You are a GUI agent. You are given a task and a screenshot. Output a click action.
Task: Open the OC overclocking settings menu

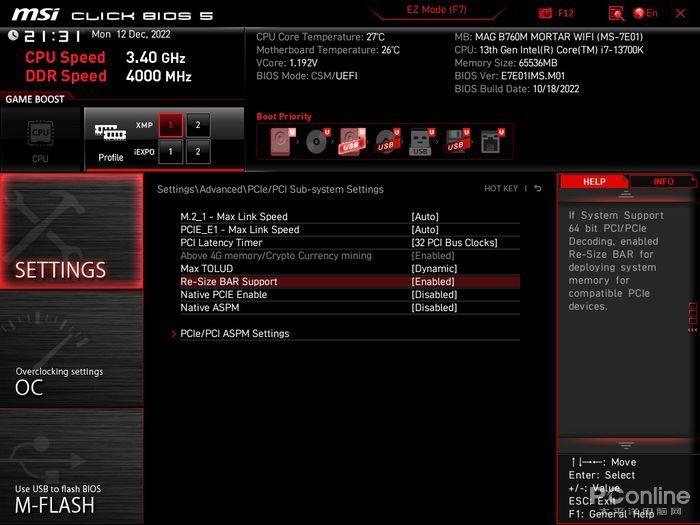[x=71, y=349]
